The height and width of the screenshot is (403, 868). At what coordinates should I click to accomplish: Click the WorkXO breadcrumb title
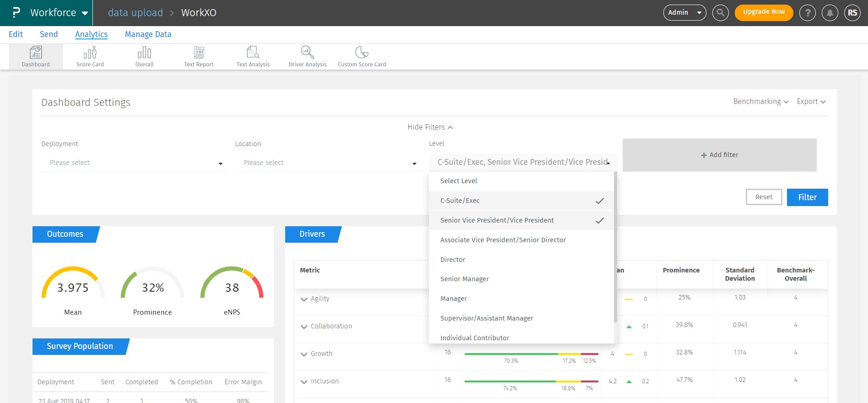(199, 13)
